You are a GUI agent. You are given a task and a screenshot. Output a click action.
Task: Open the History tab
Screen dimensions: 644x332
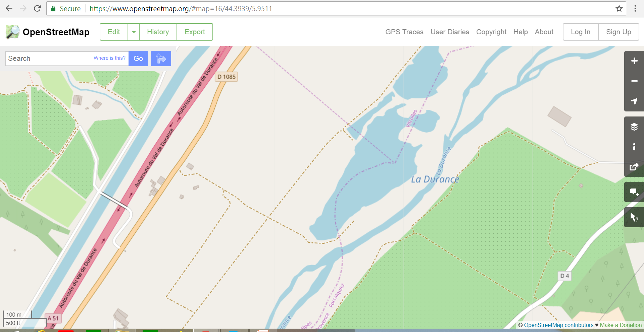(158, 32)
